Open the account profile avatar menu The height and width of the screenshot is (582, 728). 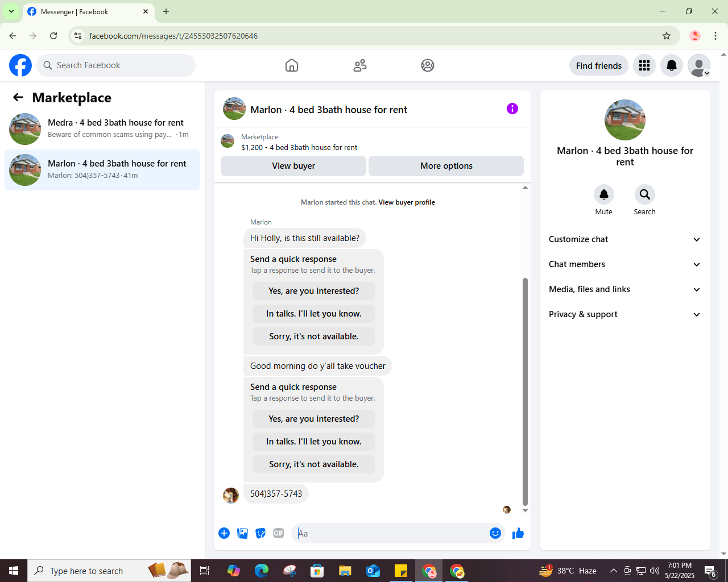point(699,65)
